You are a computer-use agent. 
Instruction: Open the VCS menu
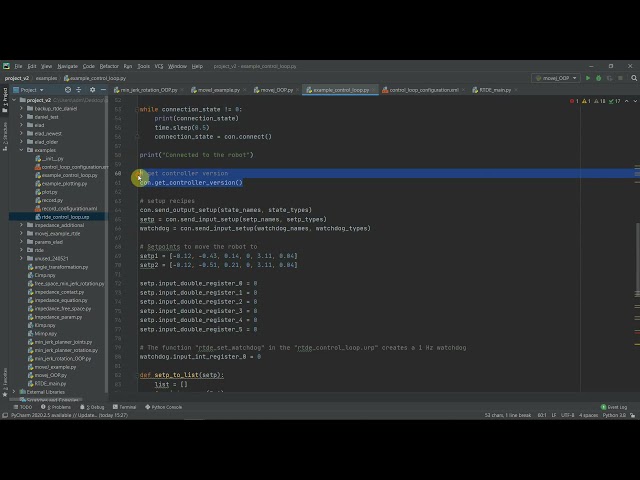[159, 66]
